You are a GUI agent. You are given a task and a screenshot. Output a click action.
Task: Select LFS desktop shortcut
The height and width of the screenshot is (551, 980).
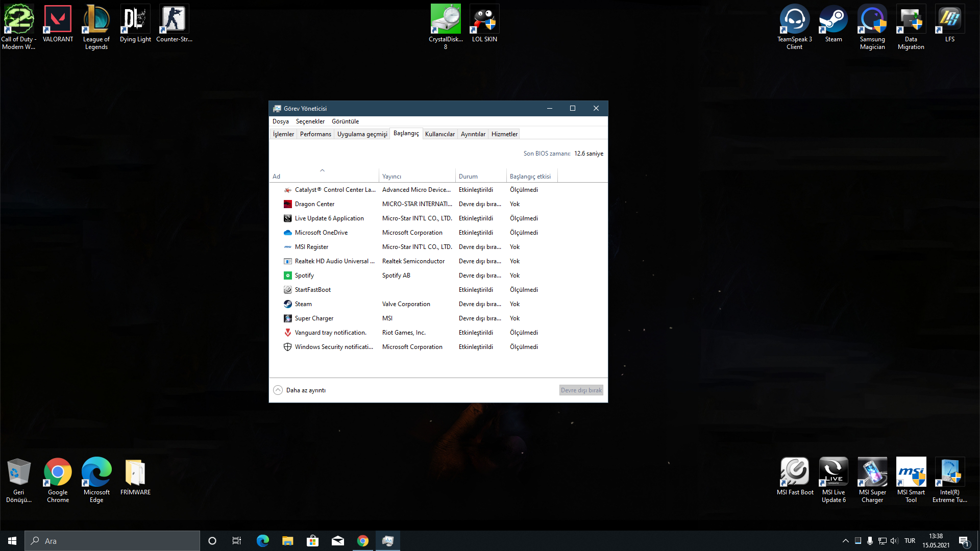[950, 23]
